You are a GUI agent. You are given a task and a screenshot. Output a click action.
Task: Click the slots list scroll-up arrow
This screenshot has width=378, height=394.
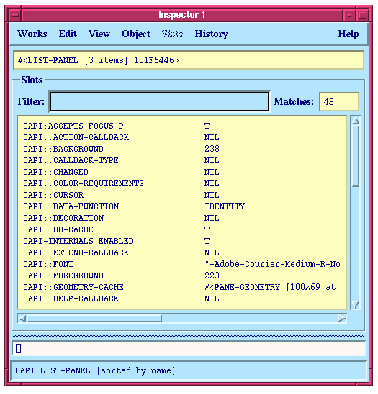click(356, 121)
